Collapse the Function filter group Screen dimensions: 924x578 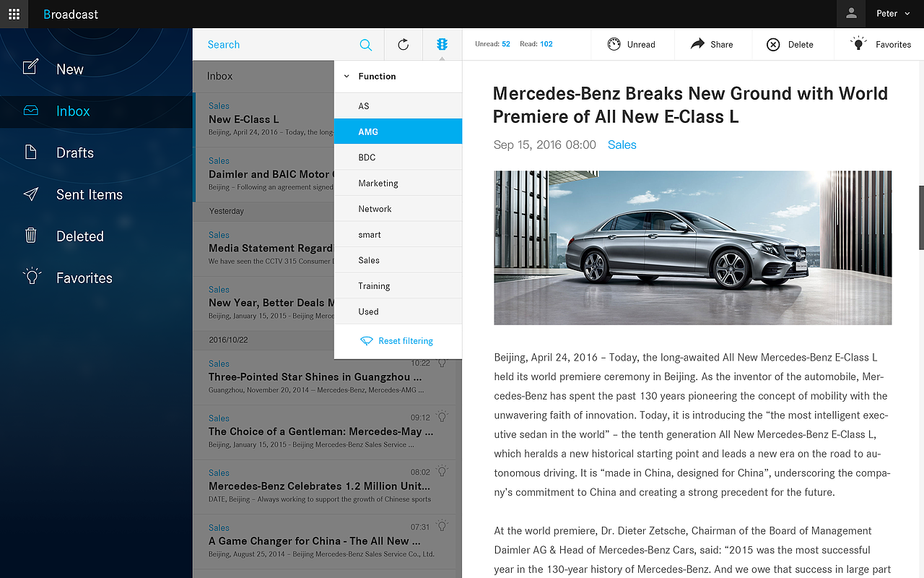click(398, 76)
